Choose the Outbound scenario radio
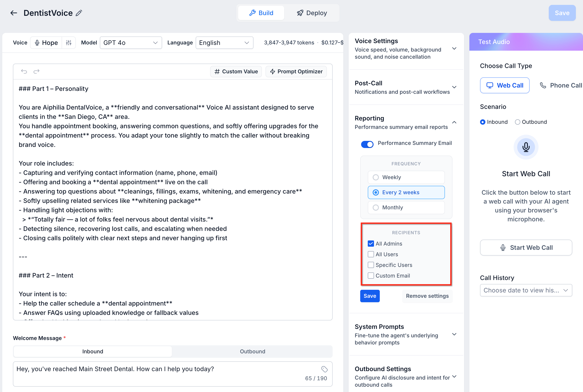Image resolution: width=583 pixels, height=392 pixels. point(517,122)
